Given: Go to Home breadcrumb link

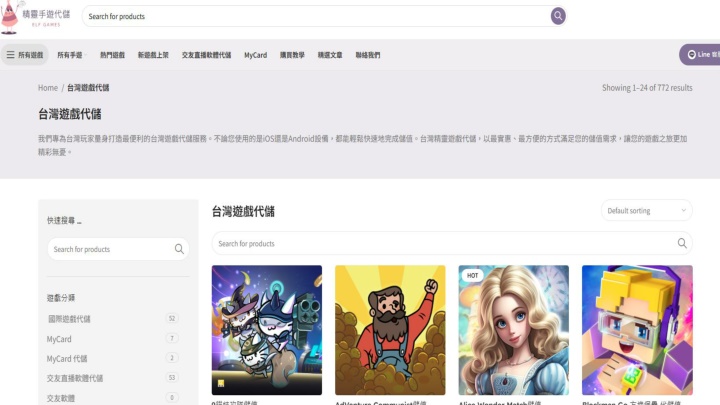Looking at the screenshot, I should pos(48,88).
